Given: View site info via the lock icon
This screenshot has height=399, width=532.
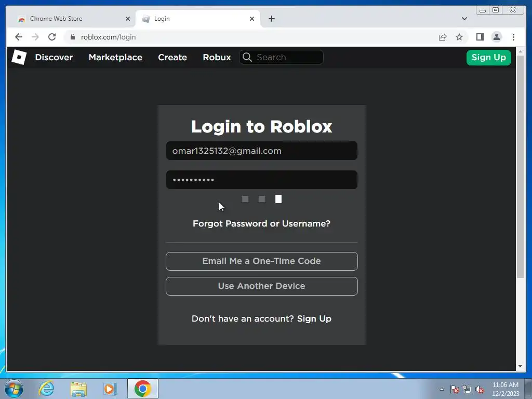Looking at the screenshot, I should pyautogui.click(x=73, y=37).
